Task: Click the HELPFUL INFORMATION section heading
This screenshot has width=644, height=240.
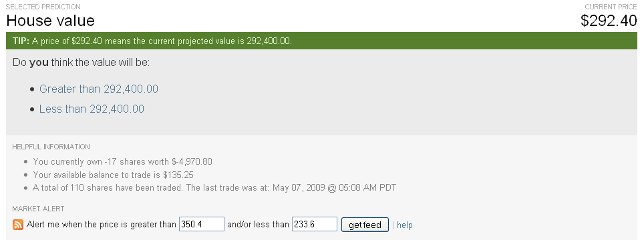Action: (x=51, y=147)
